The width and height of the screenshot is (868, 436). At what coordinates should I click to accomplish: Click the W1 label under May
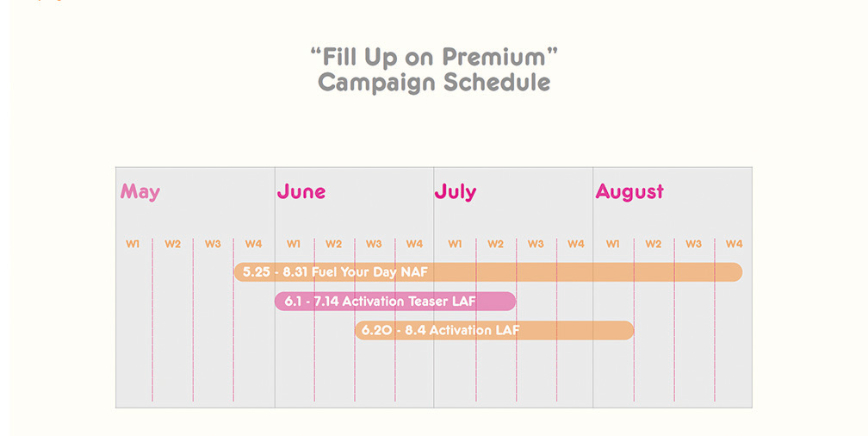pyautogui.click(x=133, y=244)
